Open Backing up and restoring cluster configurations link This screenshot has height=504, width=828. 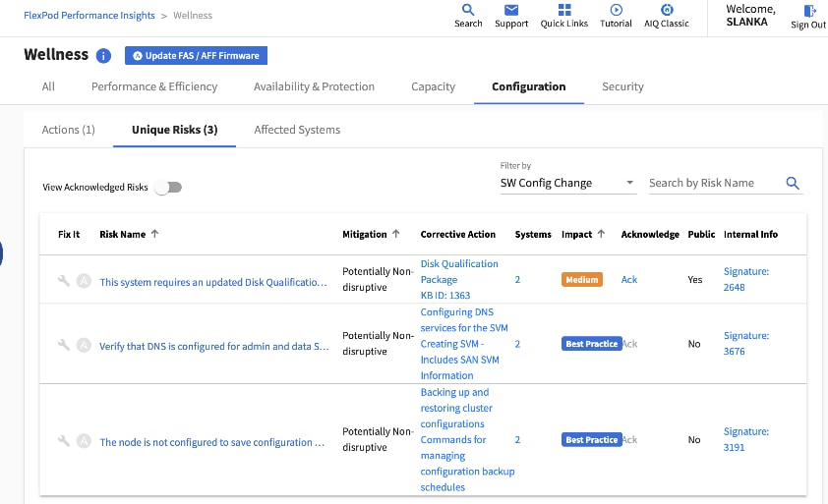[456, 408]
